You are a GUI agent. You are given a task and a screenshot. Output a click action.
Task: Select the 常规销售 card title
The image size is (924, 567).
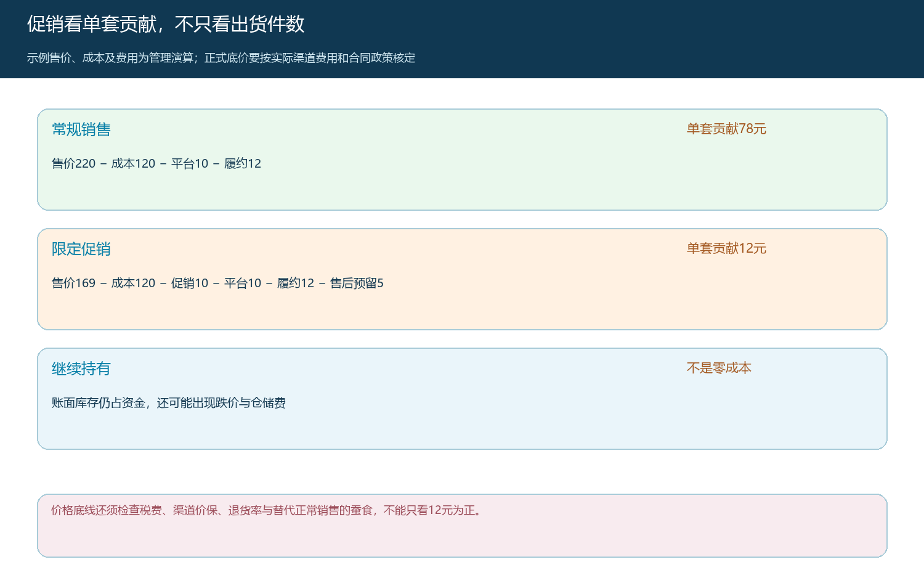[x=81, y=129]
